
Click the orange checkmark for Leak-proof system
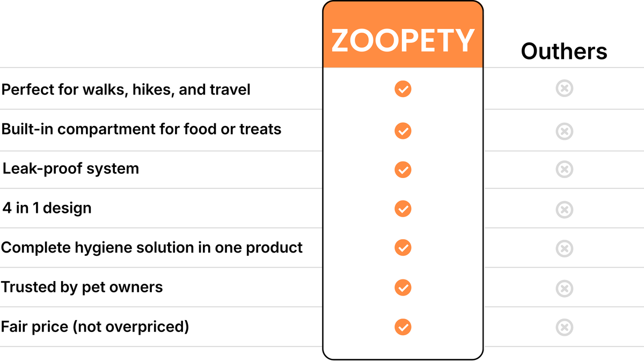[402, 169]
